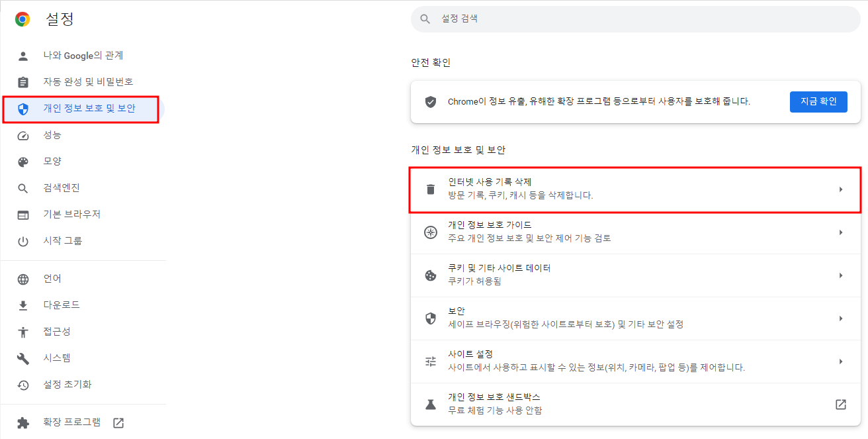Go to 다운로드 settings section
868x439 pixels.
62,305
